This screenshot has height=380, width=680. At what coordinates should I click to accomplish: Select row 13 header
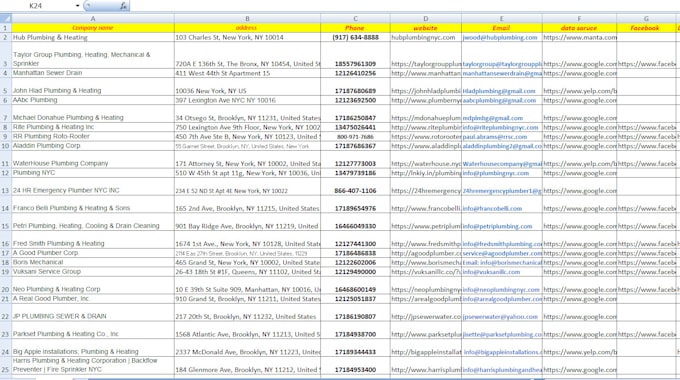6,186
